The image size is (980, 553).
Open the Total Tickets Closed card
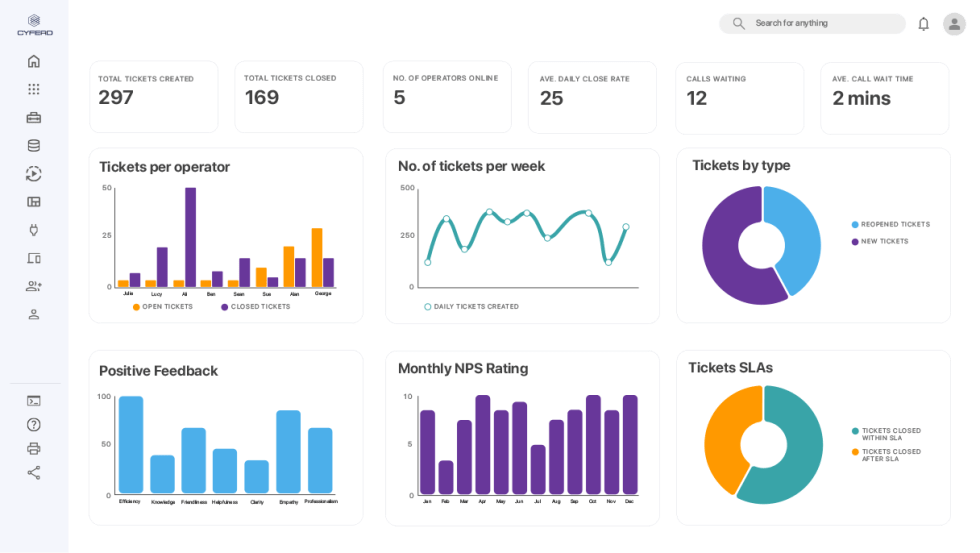299,96
